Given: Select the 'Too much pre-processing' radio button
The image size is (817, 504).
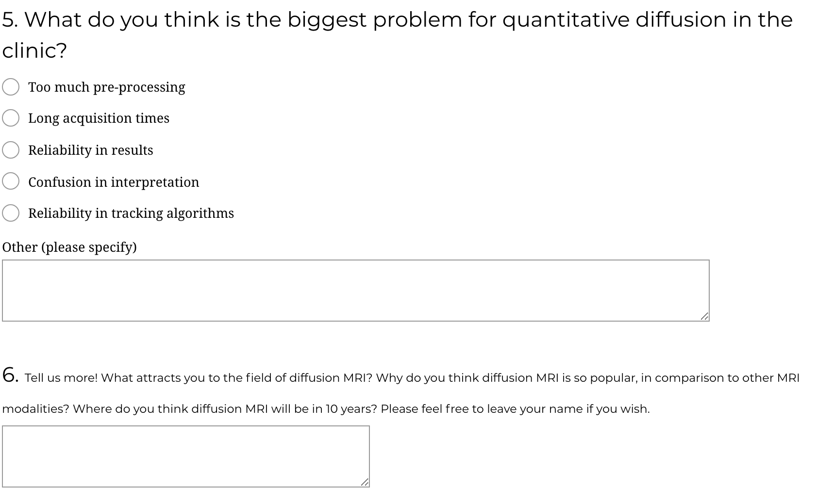Looking at the screenshot, I should [x=11, y=87].
